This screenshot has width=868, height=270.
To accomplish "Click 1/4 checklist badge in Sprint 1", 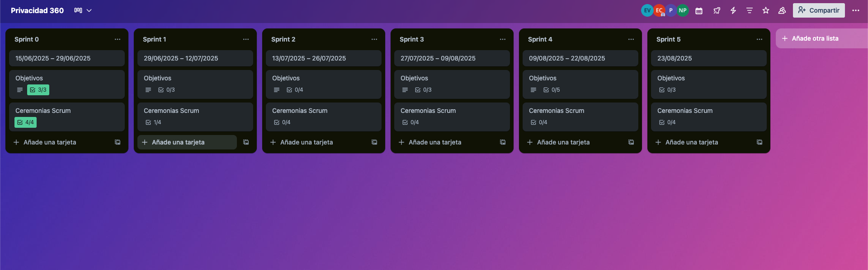I will click(x=153, y=122).
